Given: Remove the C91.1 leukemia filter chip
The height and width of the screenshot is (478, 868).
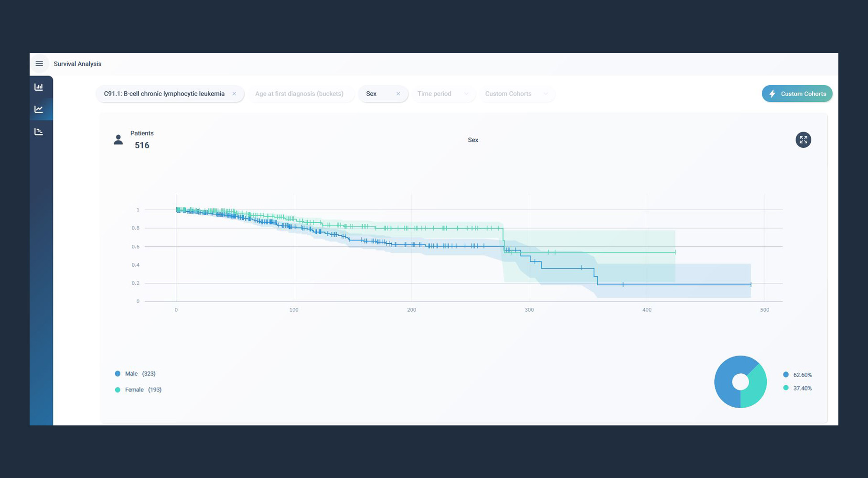Looking at the screenshot, I should coord(234,94).
